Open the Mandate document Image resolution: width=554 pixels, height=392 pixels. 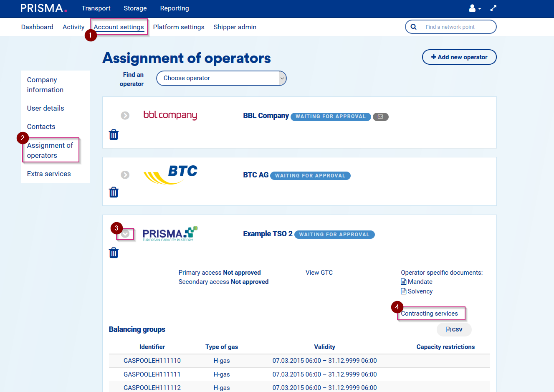420,282
